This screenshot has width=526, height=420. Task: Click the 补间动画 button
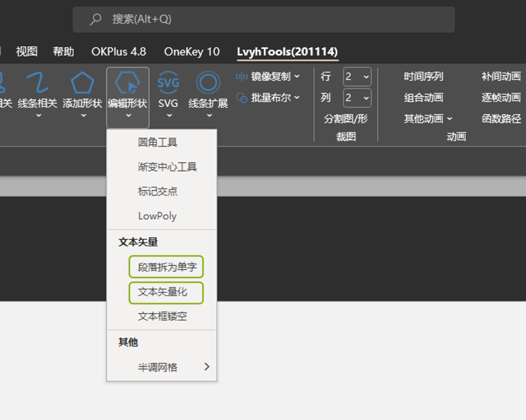point(501,77)
